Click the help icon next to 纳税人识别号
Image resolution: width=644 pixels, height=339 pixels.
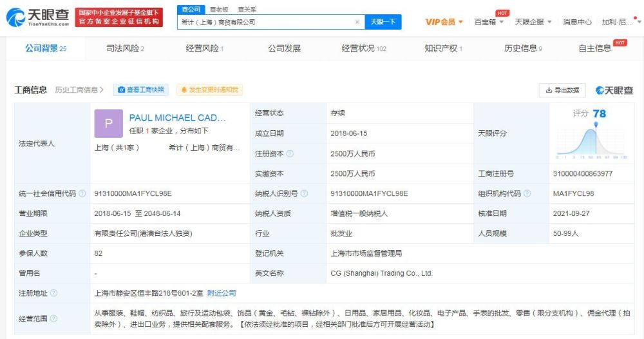click(x=304, y=193)
